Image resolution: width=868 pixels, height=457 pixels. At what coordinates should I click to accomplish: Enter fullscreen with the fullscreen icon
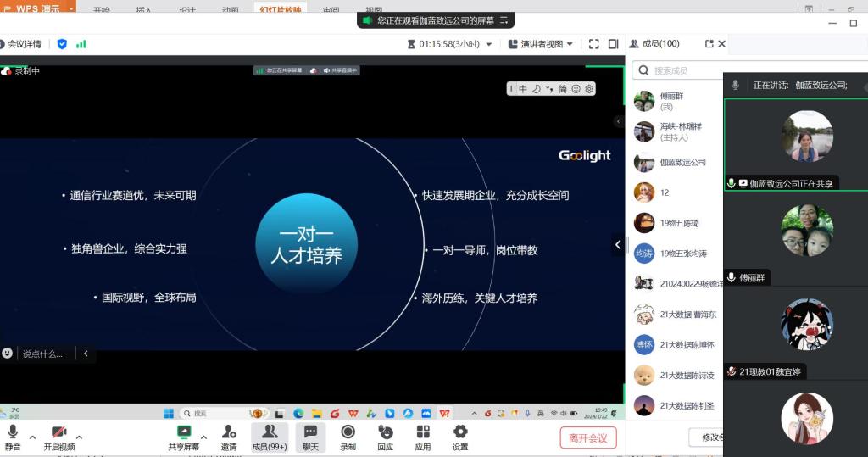(593, 44)
